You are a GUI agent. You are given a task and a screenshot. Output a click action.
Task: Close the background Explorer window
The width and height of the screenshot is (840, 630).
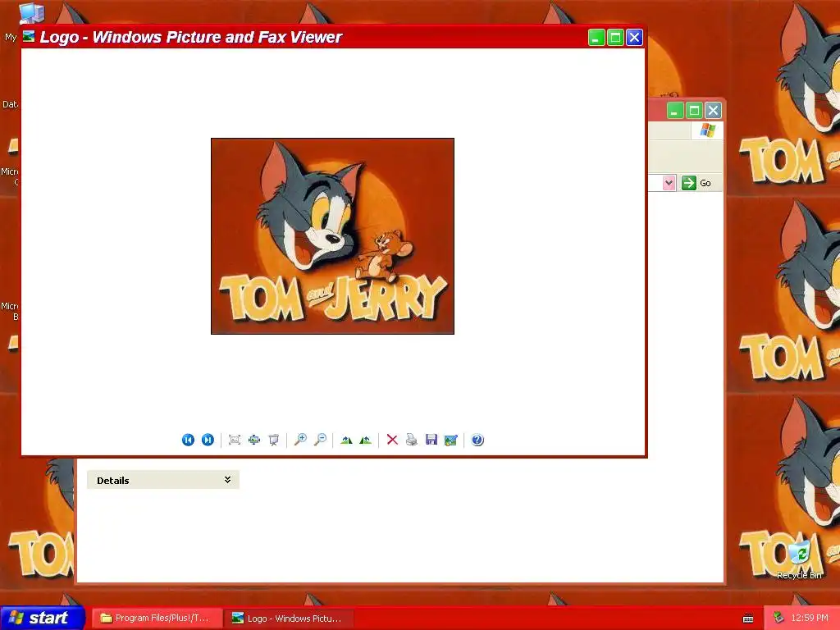[713, 111]
